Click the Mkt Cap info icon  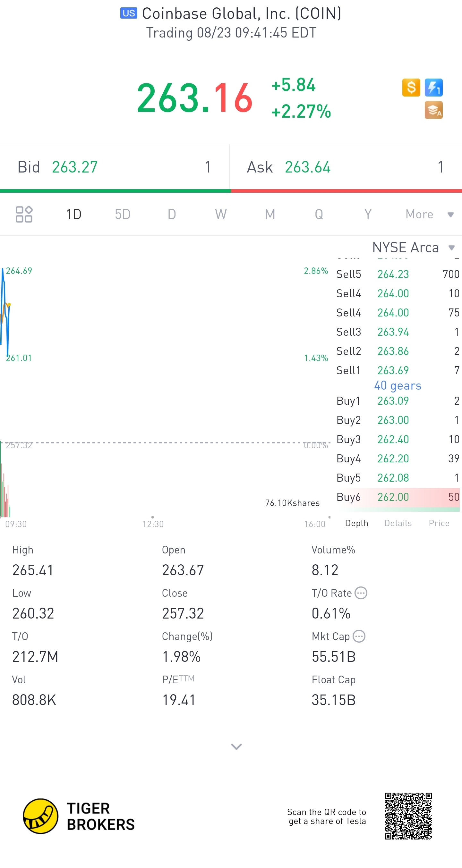pyautogui.click(x=359, y=636)
